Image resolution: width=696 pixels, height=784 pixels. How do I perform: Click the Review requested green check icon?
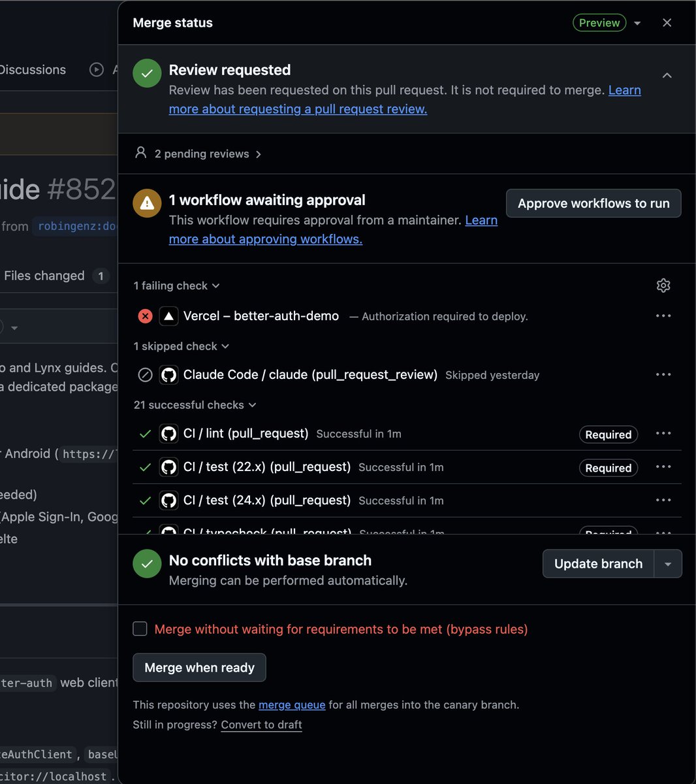pyautogui.click(x=147, y=73)
